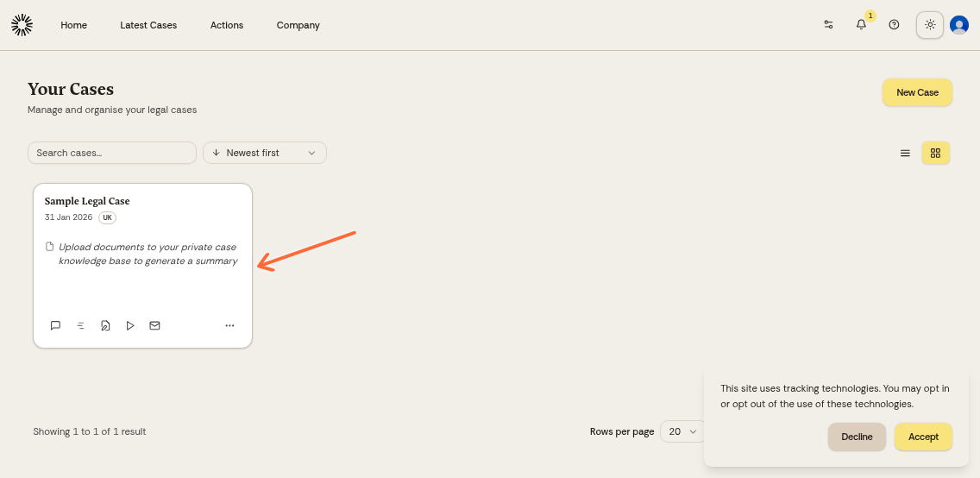This screenshot has height=478, width=980.
Task: Open the chat icon on Sample Legal Case
Action: pos(55,325)
